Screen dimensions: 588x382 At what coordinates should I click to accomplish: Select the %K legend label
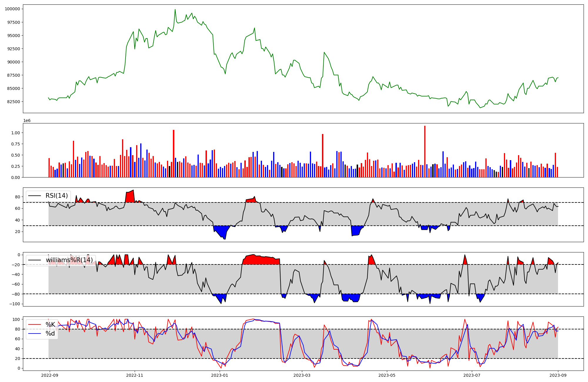(50, 325)
